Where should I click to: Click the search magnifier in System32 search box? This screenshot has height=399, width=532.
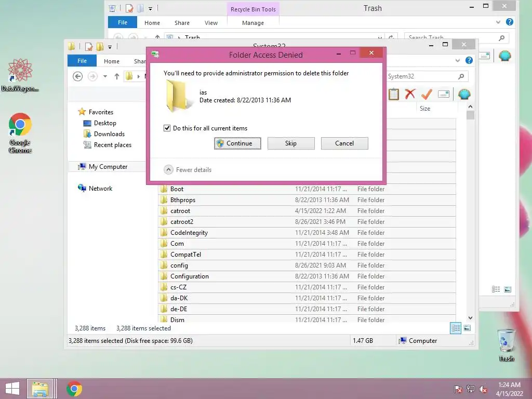coord(461,76)
